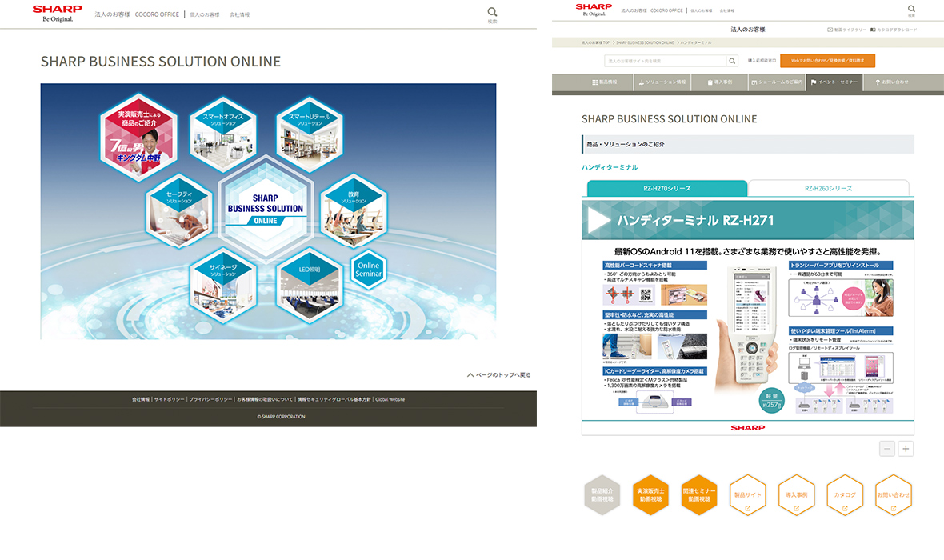Click the ハンディターミナル heading text
Image resolution: width=944 pixels, height=560 pixels.
[610, 167]
